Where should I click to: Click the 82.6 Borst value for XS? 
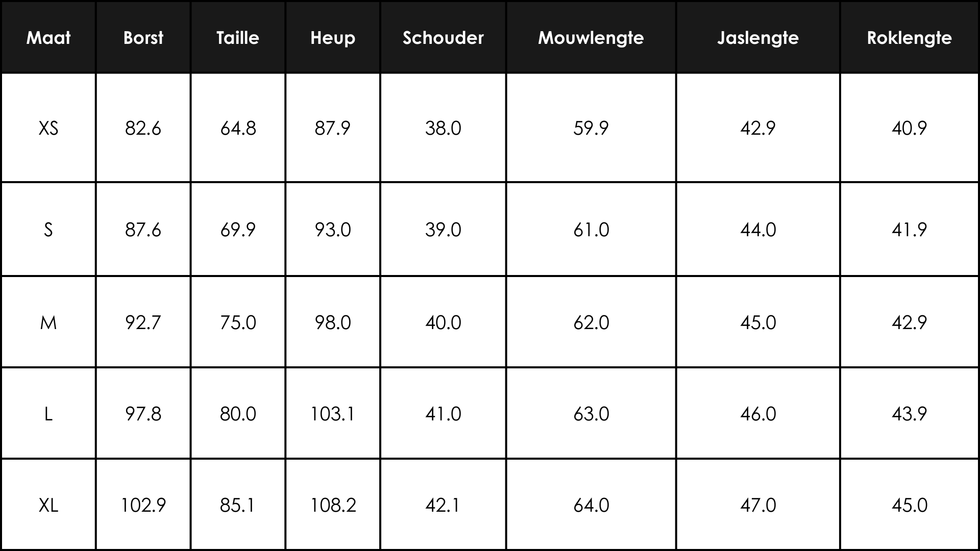pos(143,128)
